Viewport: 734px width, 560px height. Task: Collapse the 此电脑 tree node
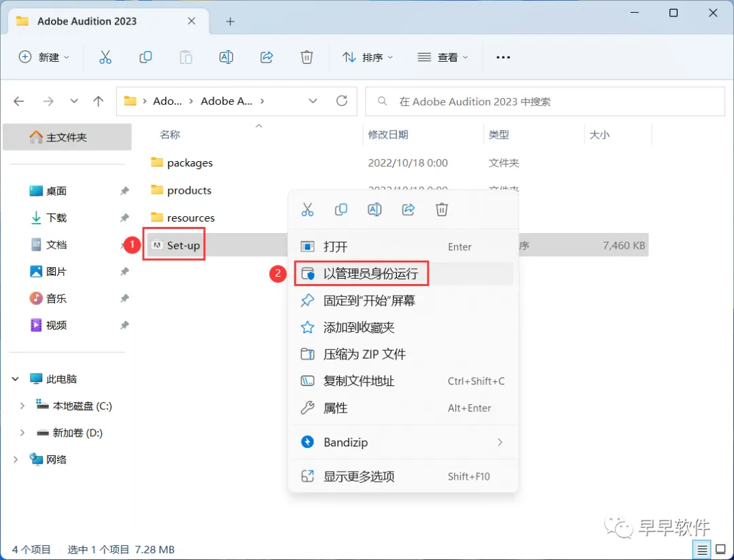point(16,379)
